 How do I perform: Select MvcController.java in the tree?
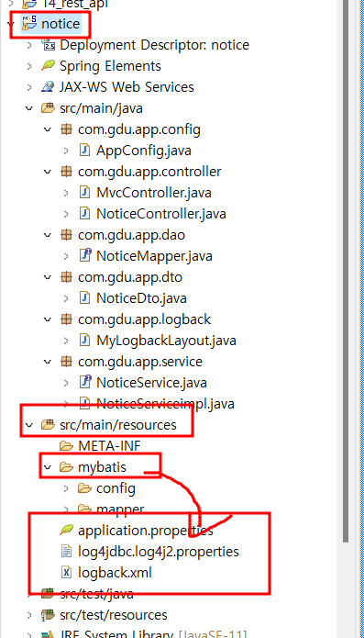(154, 193)
